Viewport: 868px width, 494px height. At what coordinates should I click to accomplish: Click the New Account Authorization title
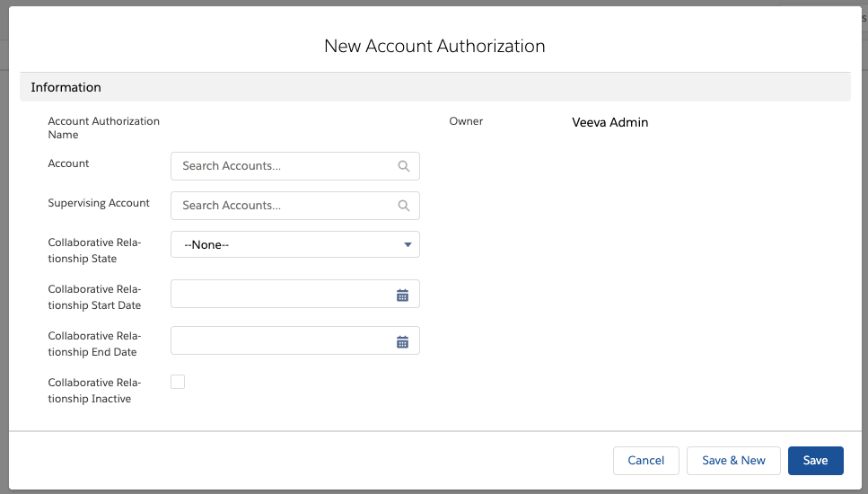point(434,46)
